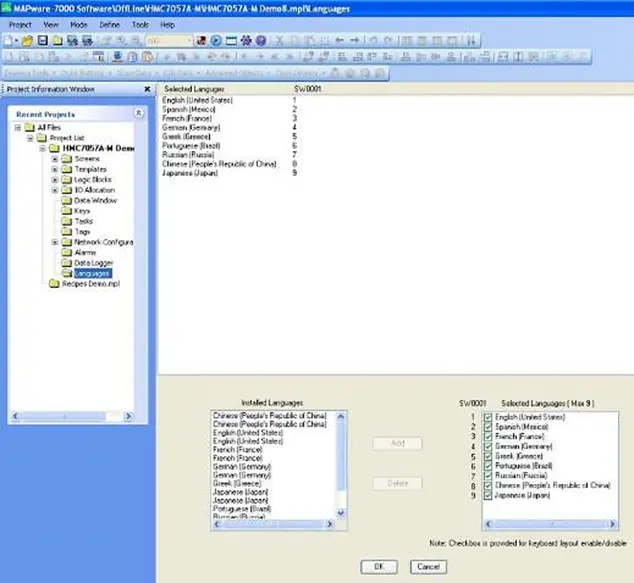Viewport: 634px width, 583px height.
Task: Click the purple globe icon in toolbar
Action: (261, 40)
